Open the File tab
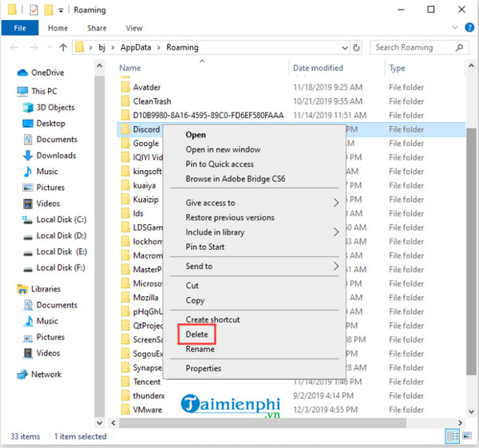The height and width of the screenshot is (448, 479). [20, 28]
